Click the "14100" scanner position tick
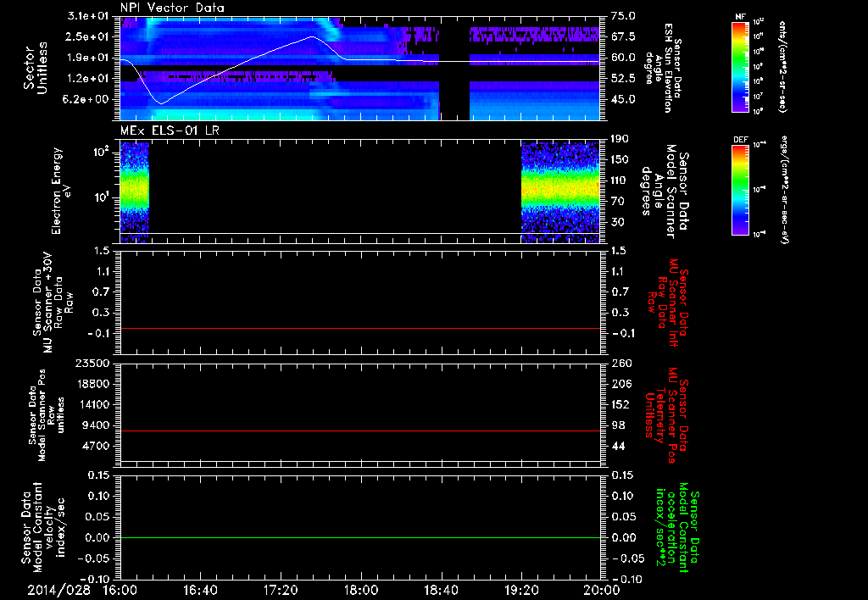Image resolution: width=868 pixels, height=600 pixels. [94, 404]
